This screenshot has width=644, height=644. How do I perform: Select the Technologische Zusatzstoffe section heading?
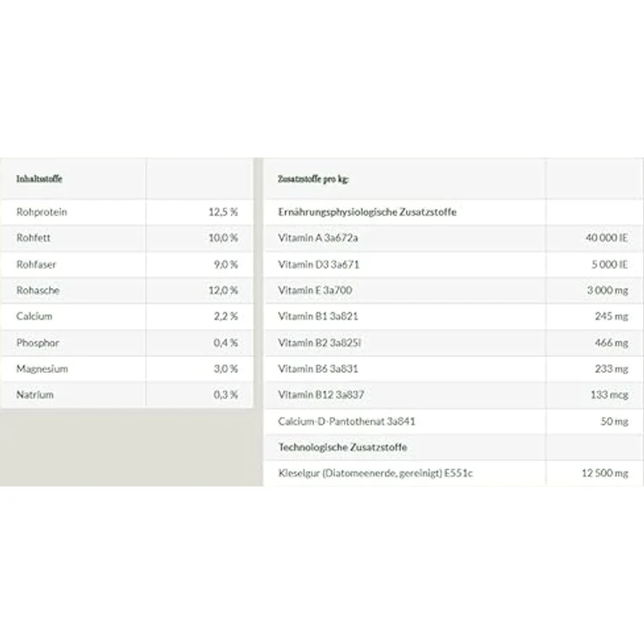342,447
